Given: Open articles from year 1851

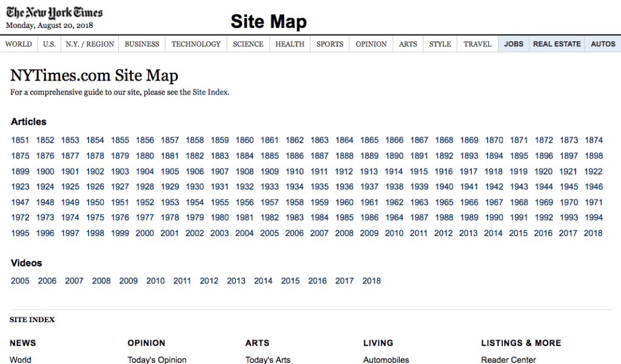Looking at the screenshot, I should click(20, 141).
